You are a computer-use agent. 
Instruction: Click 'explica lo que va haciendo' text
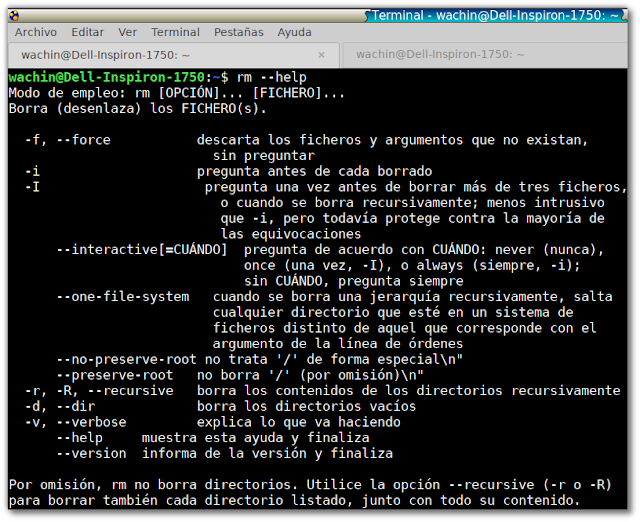299,422
